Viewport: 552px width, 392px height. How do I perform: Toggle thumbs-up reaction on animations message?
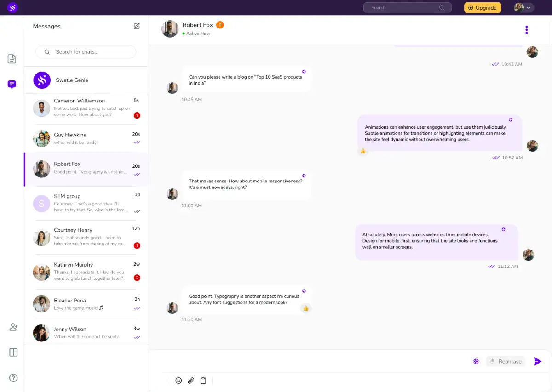click(363, 151)
